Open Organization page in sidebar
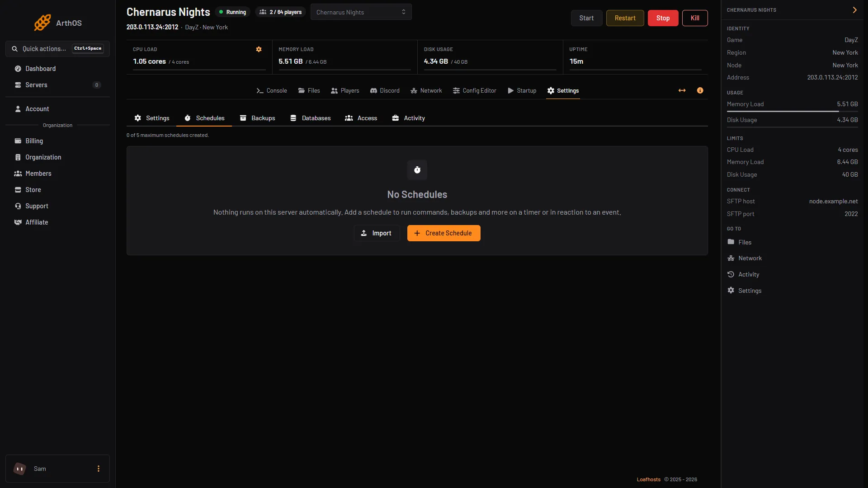Screen dimensions: 868x488 [57, 157]
